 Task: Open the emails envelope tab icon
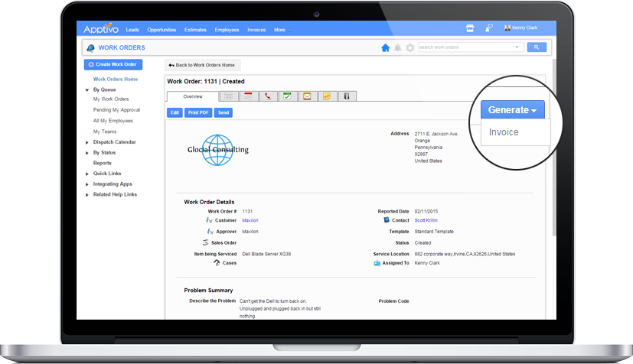[x=308, y=96]
